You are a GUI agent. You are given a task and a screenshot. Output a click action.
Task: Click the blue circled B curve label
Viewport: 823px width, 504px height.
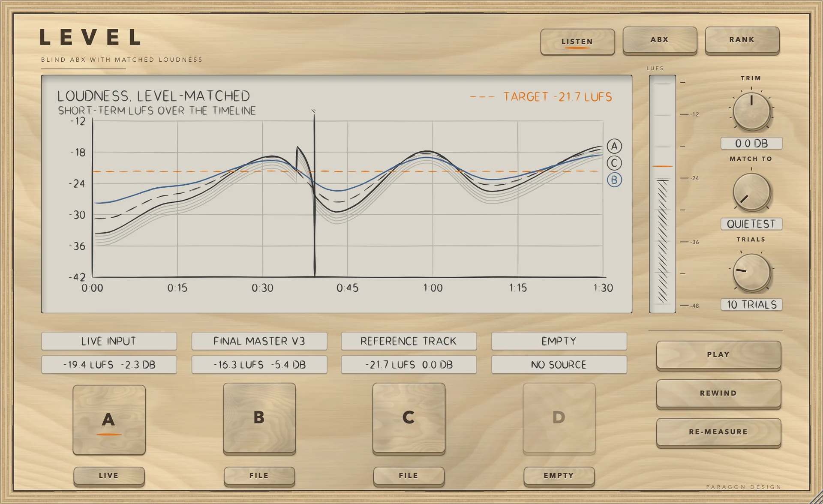[614, 180]
